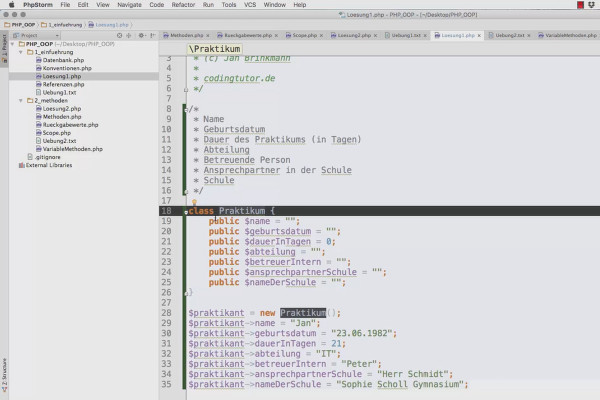Close the Loesung1.php tab
Viewport: 600px width, 400px height.
(479, 36)
